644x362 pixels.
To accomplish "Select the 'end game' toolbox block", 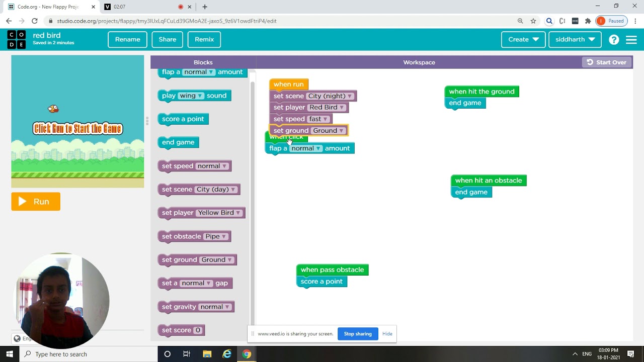I will tap(178, 142).
